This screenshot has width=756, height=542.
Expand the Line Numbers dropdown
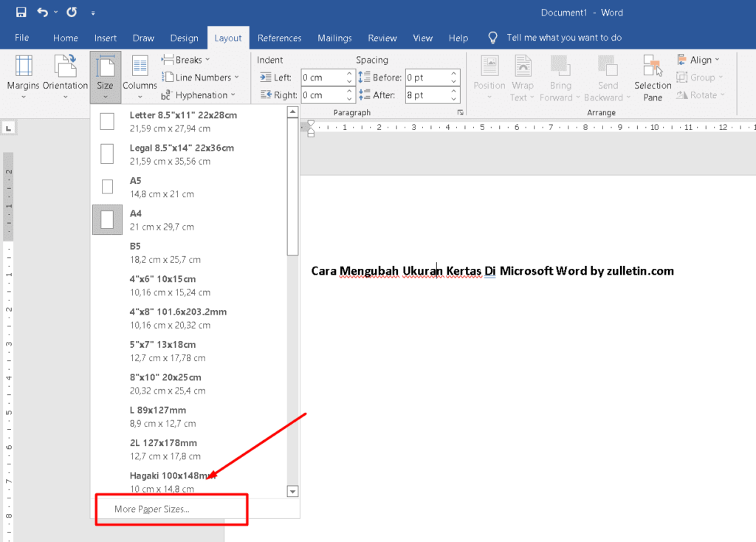tap(199, 78)
